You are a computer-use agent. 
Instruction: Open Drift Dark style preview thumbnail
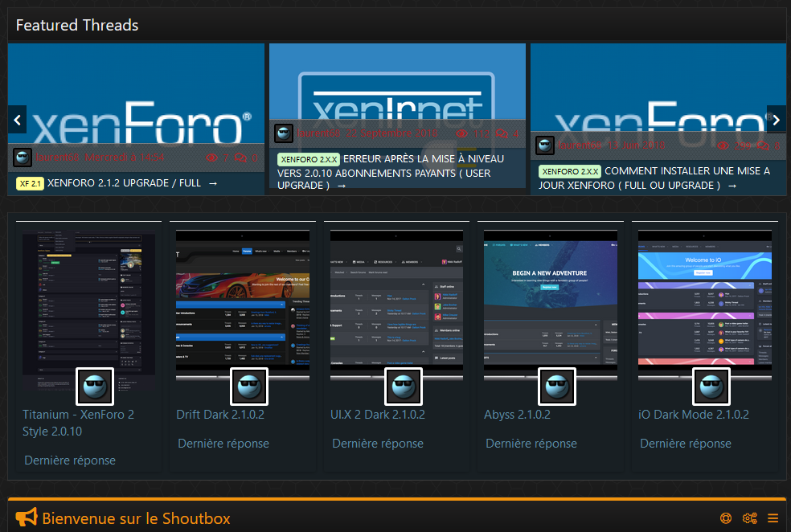point(243,305)
